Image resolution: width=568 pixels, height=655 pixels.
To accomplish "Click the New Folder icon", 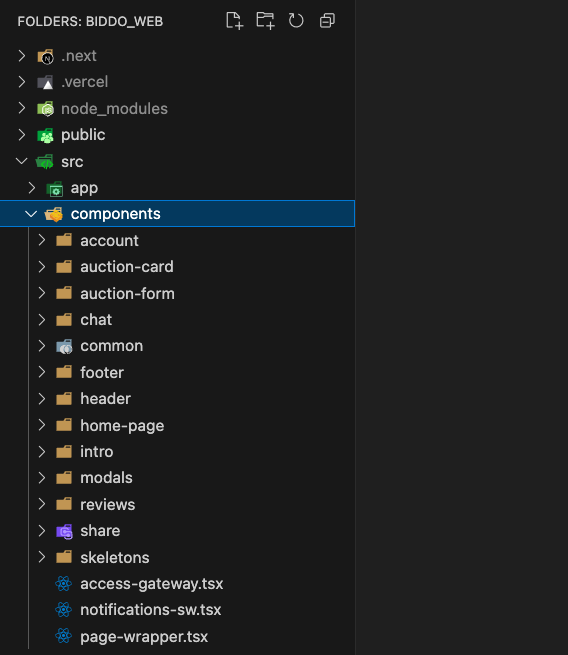I will [265, 20].
